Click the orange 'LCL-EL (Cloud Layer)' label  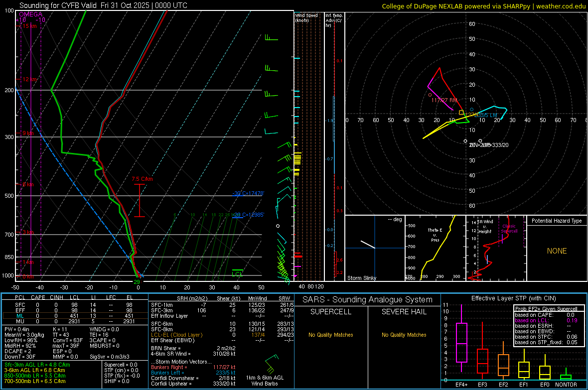176,335
